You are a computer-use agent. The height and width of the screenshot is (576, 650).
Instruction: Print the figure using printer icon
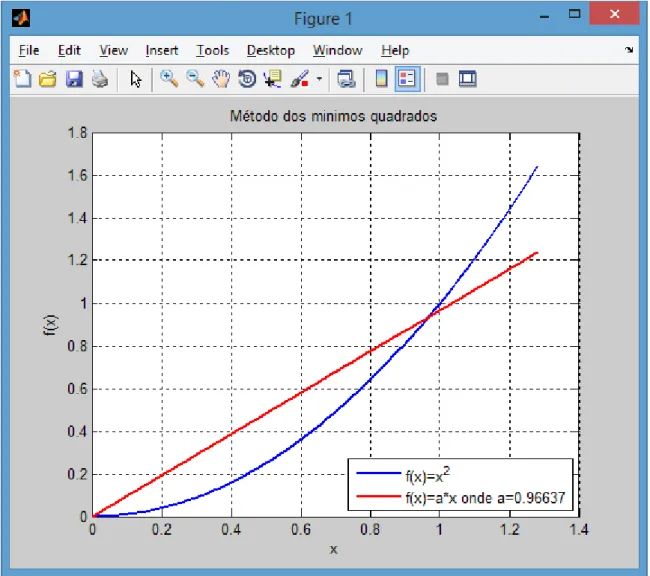100,79
